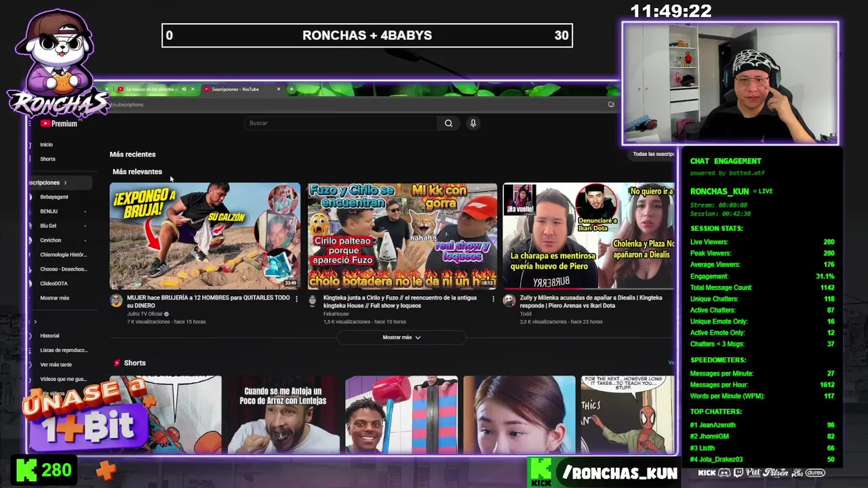Open 'La charapa es mentirosa' video thumbnail
This screenshot has width=868, height=488.
pos(589,236)
